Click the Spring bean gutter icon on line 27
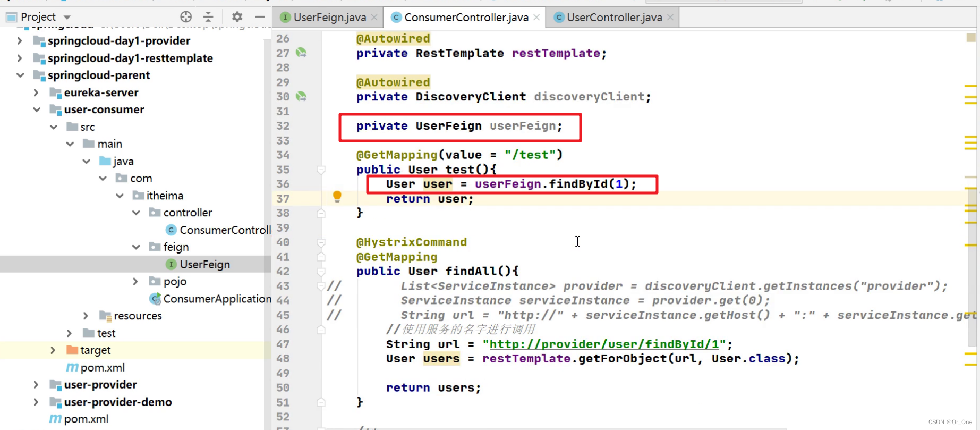 (x=301, y=53)
